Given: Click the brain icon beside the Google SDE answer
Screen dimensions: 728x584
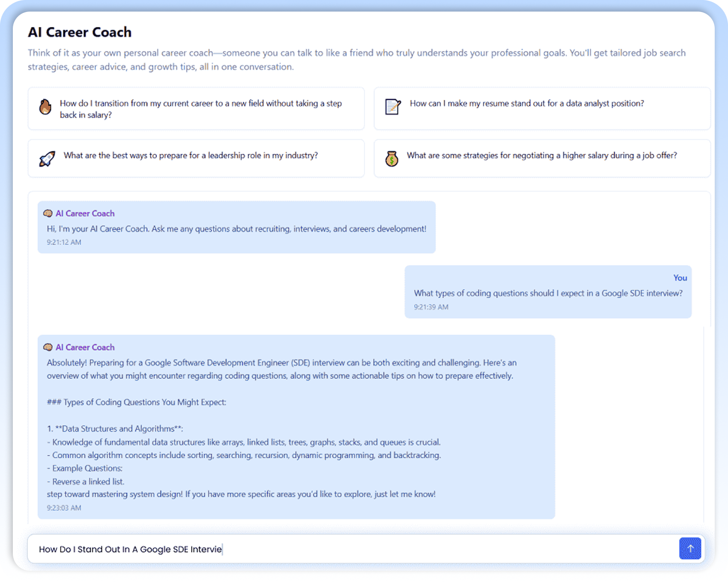Looking at the screenshot, I should [x=48, y=347].
